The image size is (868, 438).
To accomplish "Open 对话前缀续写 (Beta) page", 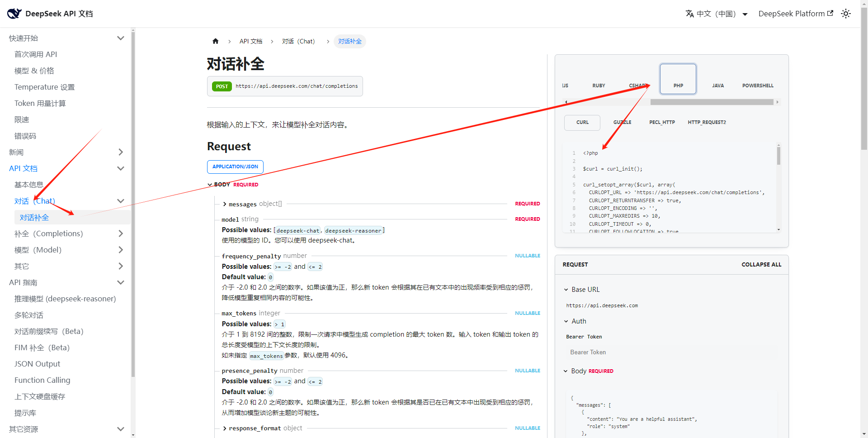I will [x=49, y=331].
